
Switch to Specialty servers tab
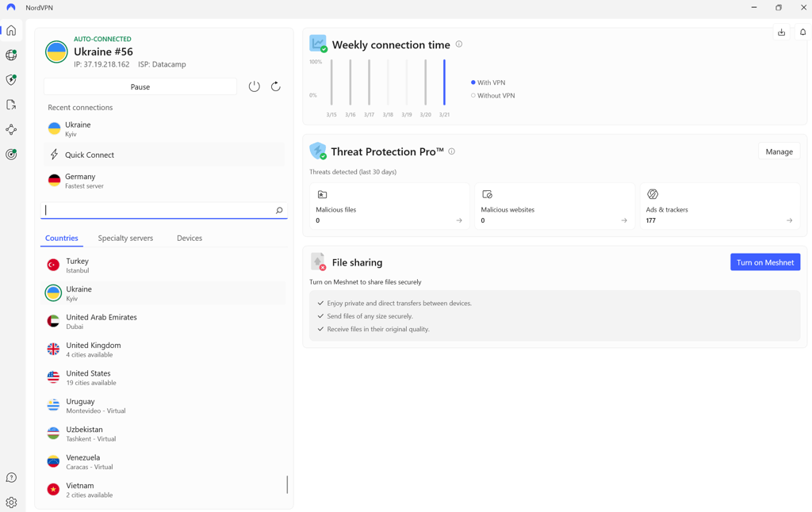tap(125, 238)
